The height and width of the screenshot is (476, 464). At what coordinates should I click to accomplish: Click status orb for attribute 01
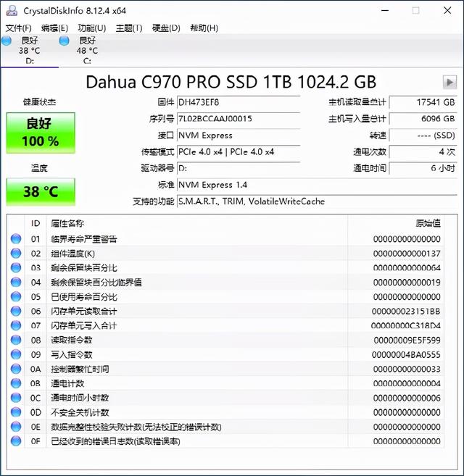[x=16, y=239]
